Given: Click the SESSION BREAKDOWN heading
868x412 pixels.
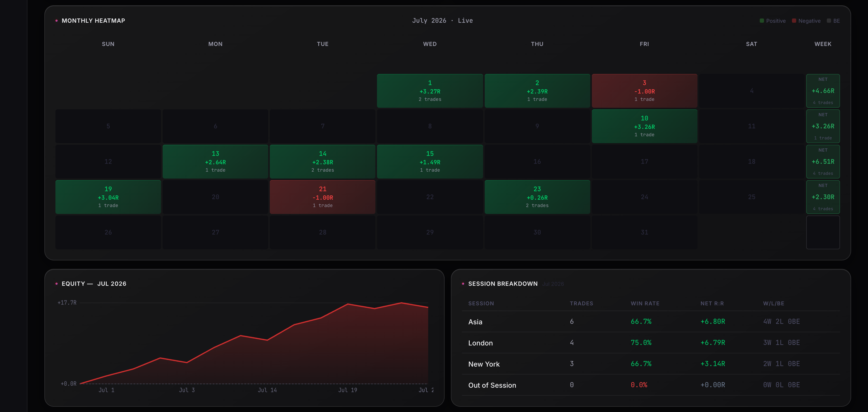Looking at the screenshot, I should click(x=503, y=284).
